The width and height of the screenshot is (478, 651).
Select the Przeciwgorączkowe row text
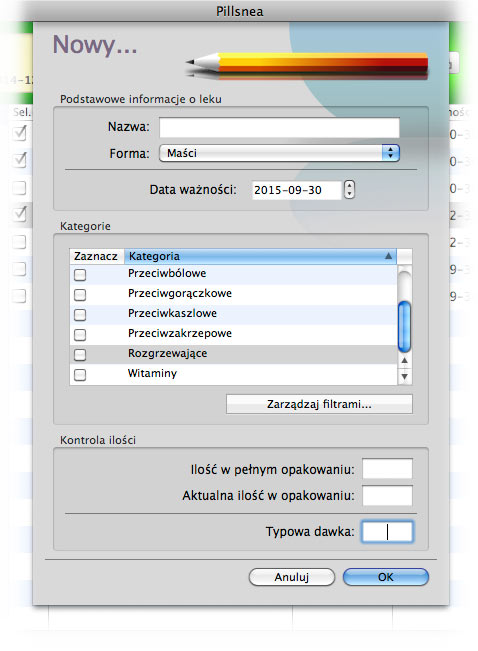[x=180, y=294]
